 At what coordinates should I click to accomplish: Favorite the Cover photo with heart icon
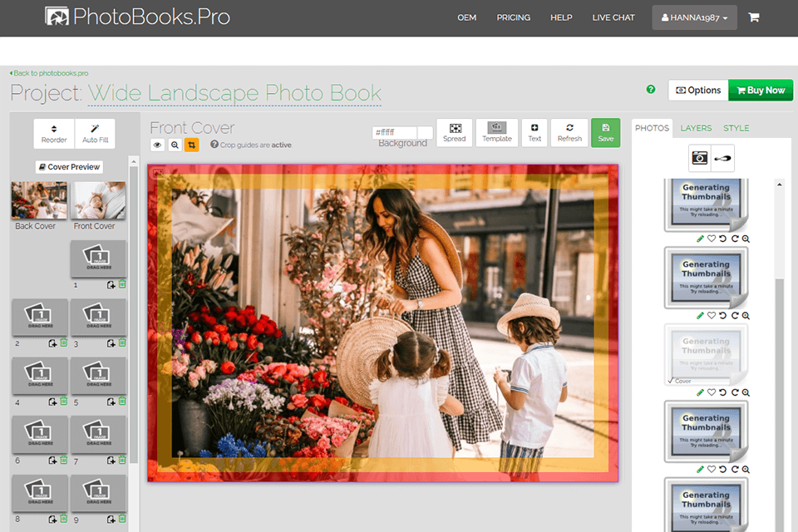click(712, 392)
